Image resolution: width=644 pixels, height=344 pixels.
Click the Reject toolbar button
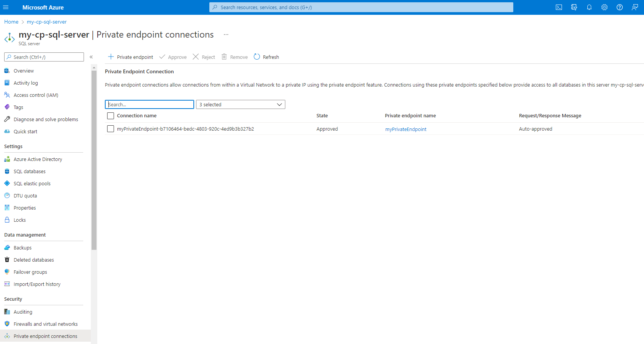coord(204,57)
